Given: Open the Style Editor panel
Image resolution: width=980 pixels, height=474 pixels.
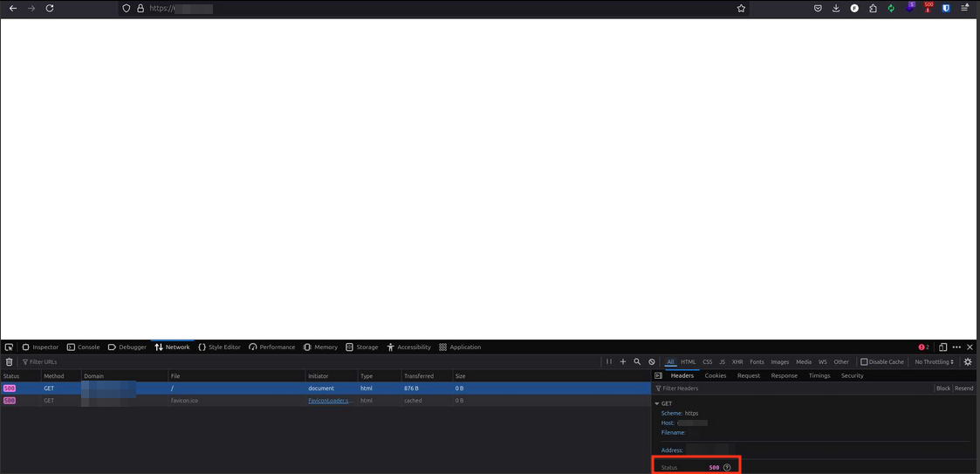Looking at the screenshot, I should coord(219,347).
